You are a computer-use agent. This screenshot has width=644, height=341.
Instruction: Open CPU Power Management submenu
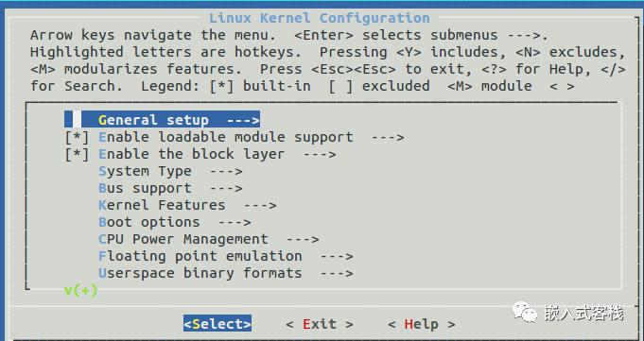point(209,239)
